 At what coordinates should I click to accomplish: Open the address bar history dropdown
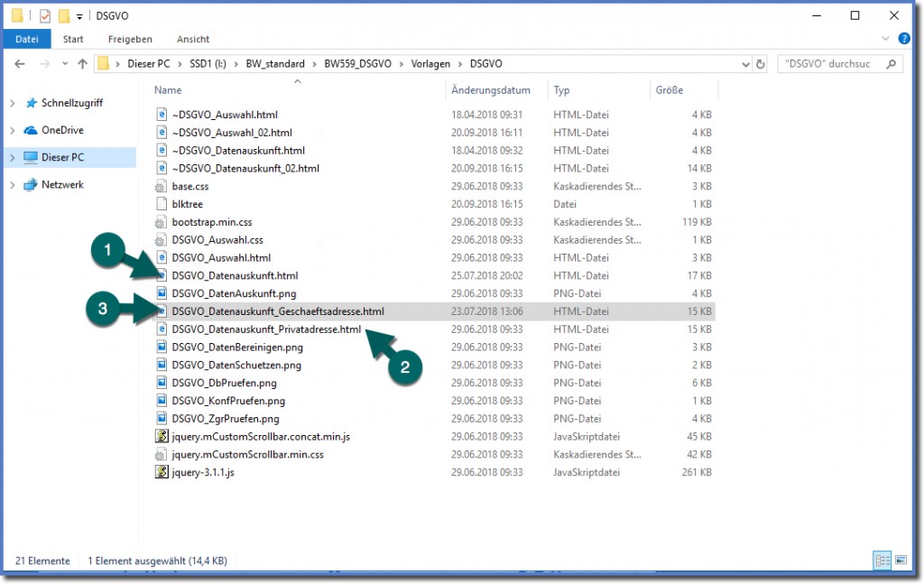click(x=744, y=64)
